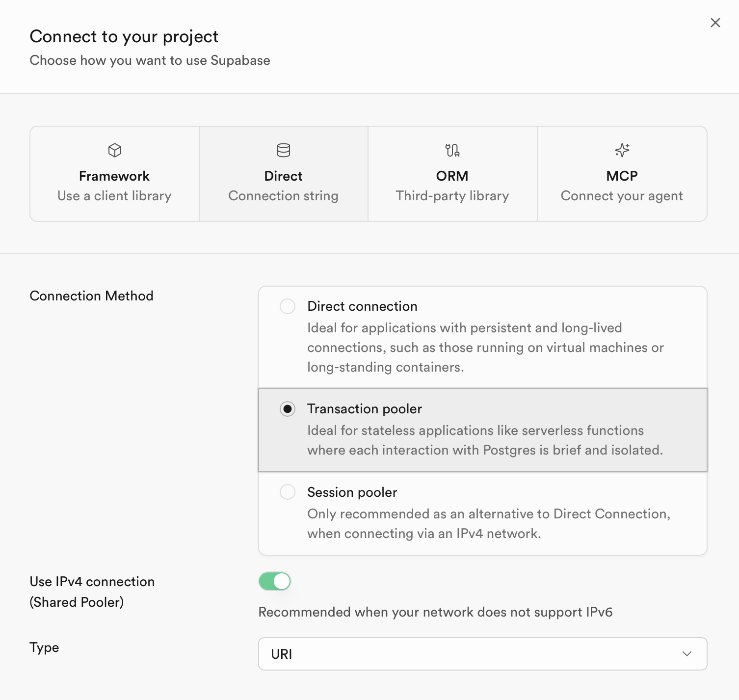This screenshot has width=739, height=700.
Task: Click the Direct connection title text
Action: tap(362, 306)
